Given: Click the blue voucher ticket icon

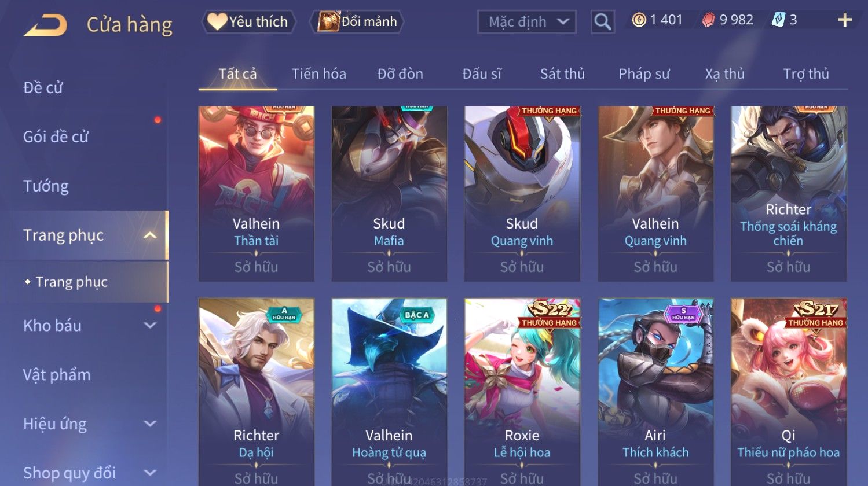Looking at the screenshot, I should point(778,20).
